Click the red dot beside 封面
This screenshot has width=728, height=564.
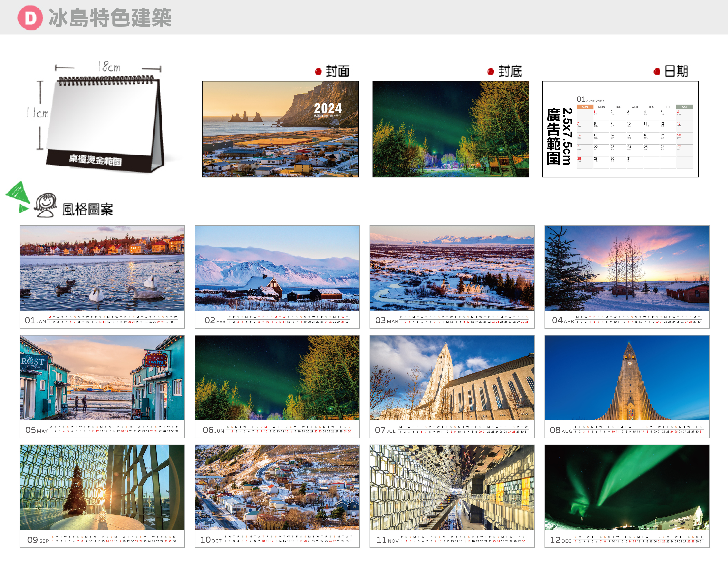tap(318, 72)
